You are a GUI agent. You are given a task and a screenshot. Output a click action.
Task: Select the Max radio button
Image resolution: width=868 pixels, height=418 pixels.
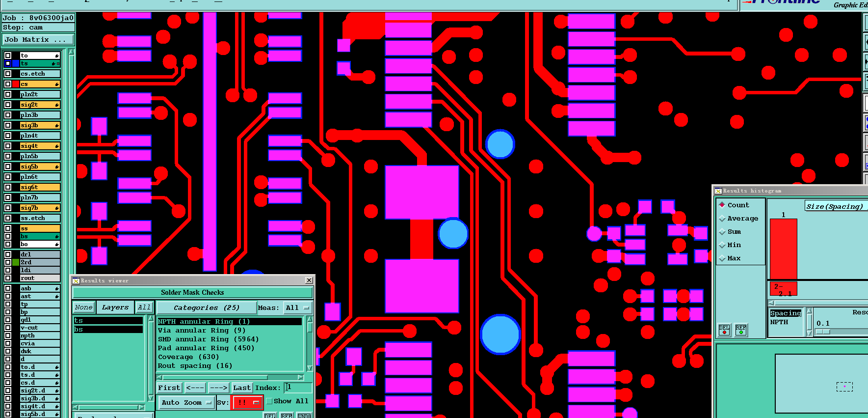click(x=722, y=258)
